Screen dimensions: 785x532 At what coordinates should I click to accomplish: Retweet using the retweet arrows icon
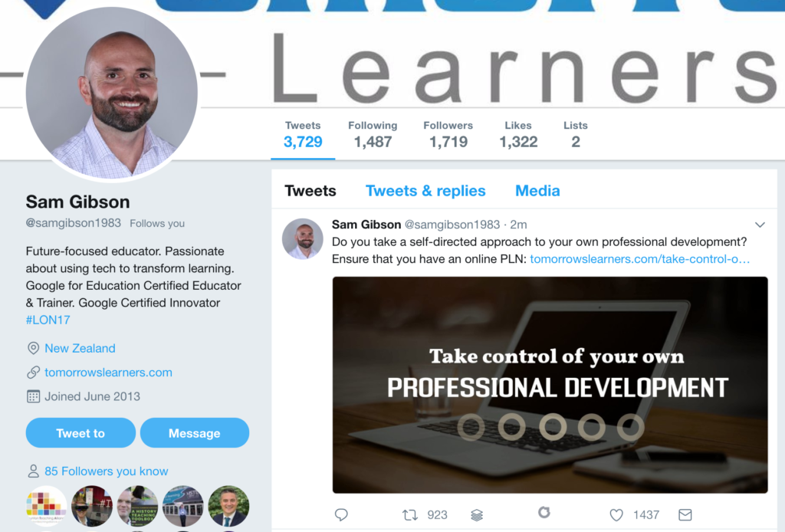[x=410, y=514]
